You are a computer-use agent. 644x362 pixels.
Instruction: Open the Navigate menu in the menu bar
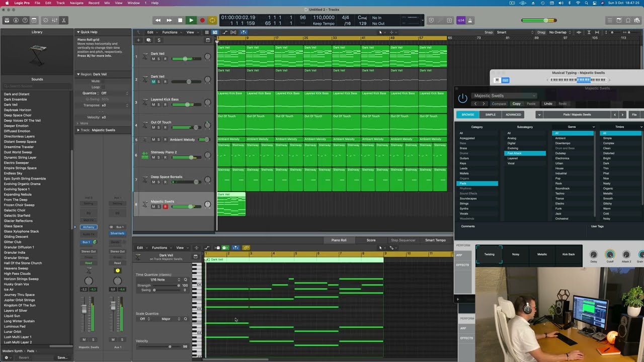coord(76,3)
